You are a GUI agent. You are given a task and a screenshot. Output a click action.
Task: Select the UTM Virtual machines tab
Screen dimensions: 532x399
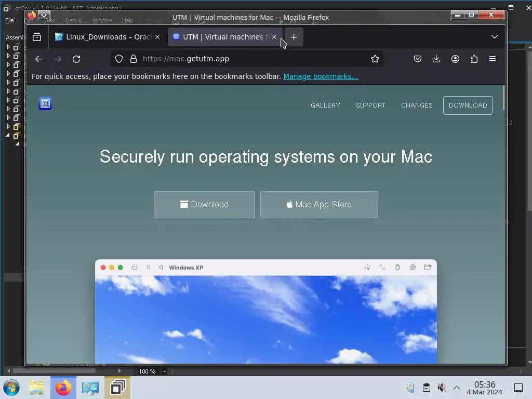225,37
